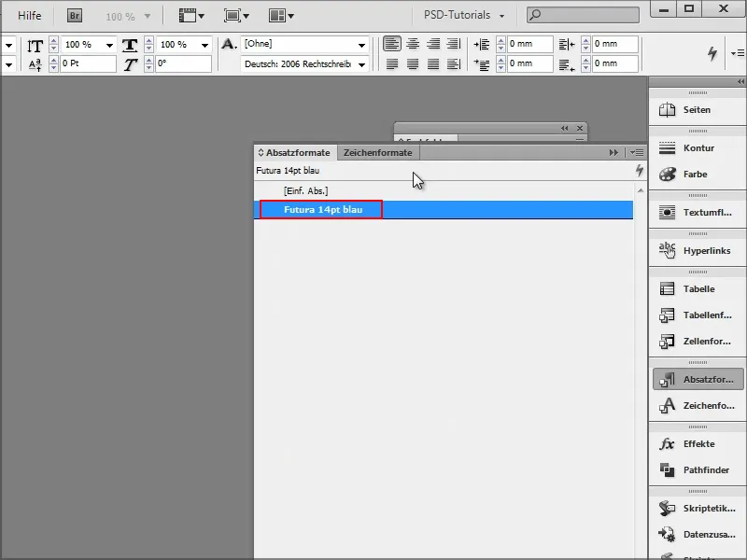Click the right indent 0 mm field

pyautogui.click(x=614, y=44)
